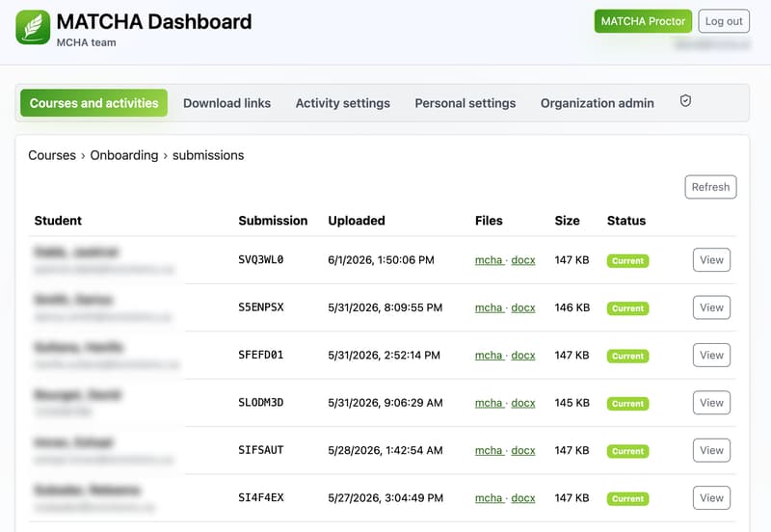Click the Status column header
This screenshot has height=532, width=771.
(x=625, y=221)
